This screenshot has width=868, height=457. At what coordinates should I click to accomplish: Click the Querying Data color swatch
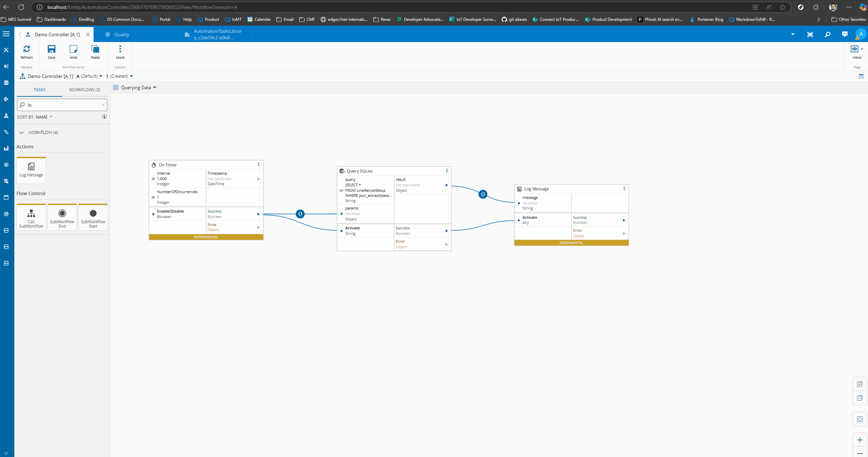(x=116, y=88)
